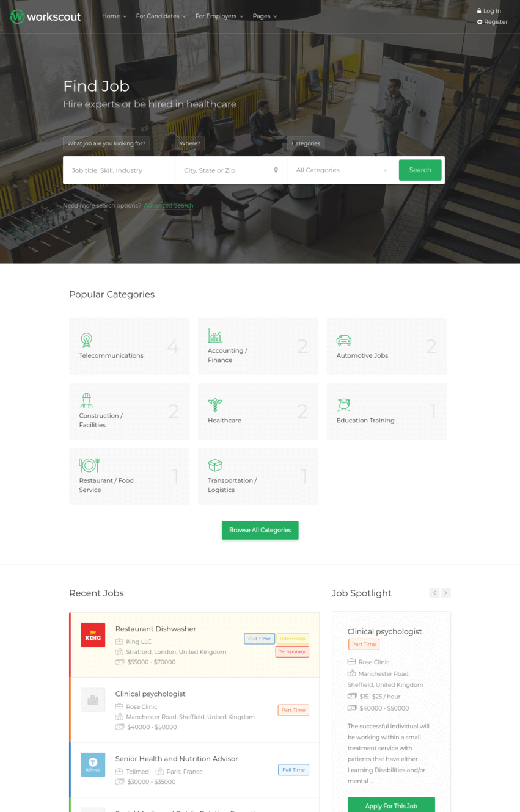Click 'Stratford, London, United Kingdom' location text
This screenshot has height=812, width=520.
pyautogui.click(x=176, y=652)
